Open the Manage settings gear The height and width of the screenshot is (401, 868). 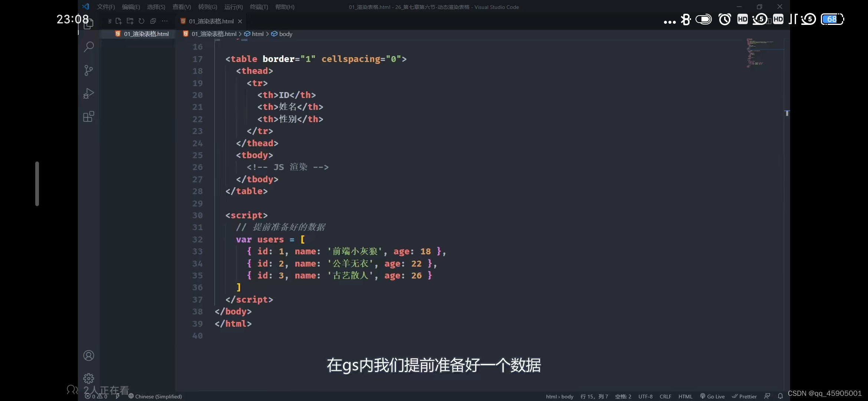pos(88,378)
